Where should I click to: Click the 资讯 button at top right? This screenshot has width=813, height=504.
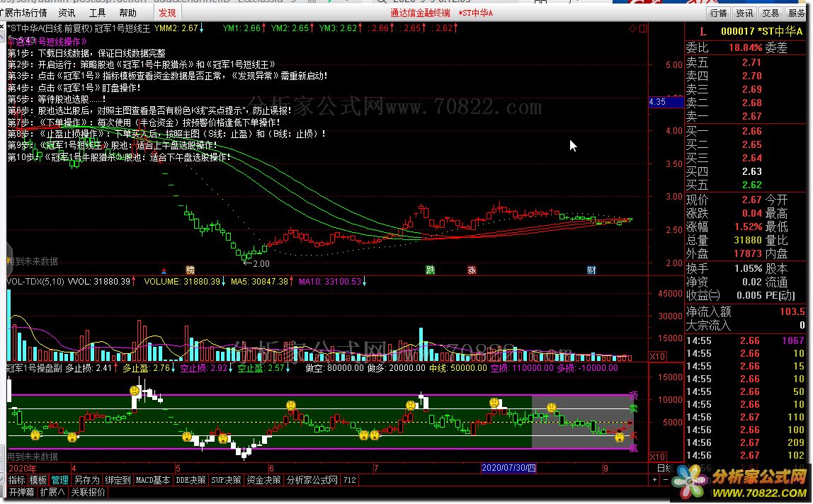coord(744,13)
